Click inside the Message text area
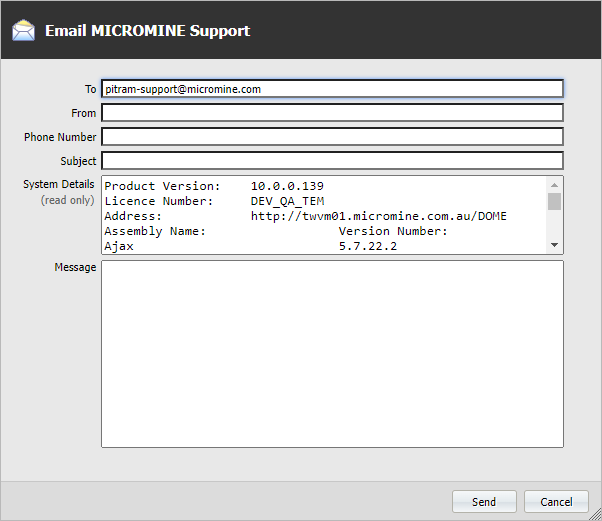 [x=332, y=354]
